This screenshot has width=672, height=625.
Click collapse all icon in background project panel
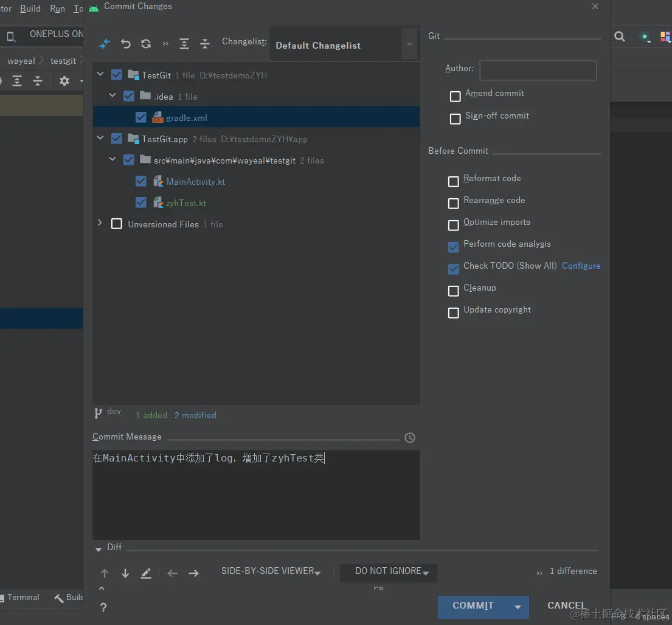(38, 80)
